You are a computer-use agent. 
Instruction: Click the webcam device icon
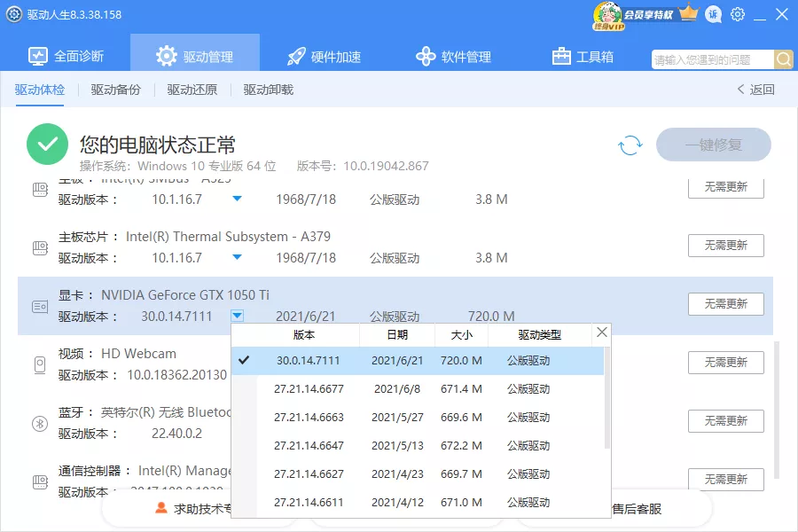coord(40,365)
